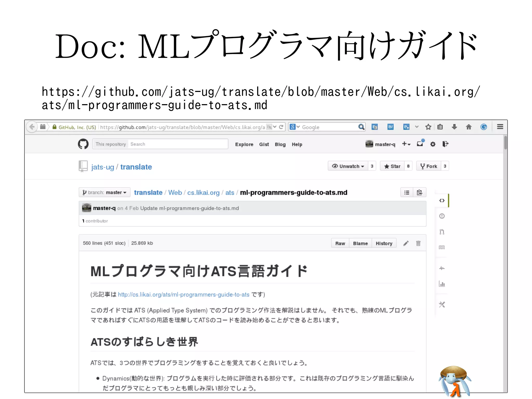Screen dimensions: 532x399
Task: Go to the Web folder breadcrumb
Action: [x=175, y=192]
